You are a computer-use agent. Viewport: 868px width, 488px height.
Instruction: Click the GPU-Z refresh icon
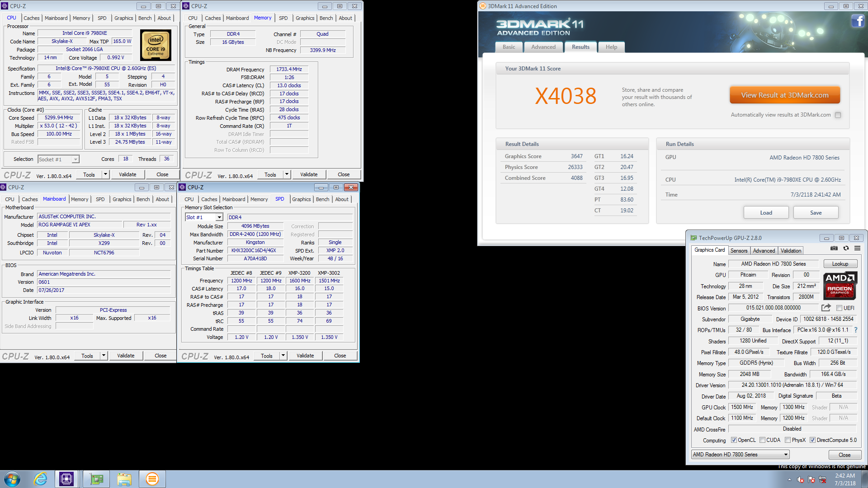point(846,248)
